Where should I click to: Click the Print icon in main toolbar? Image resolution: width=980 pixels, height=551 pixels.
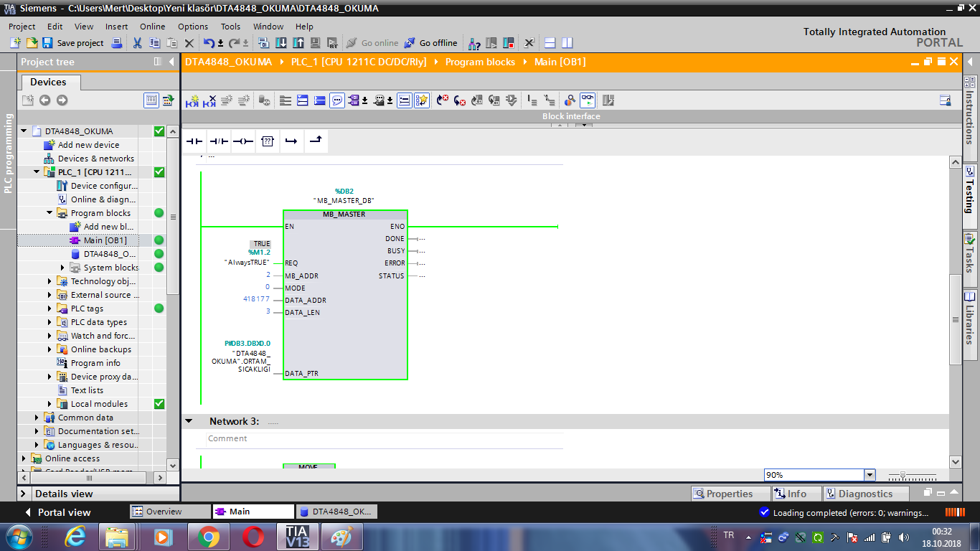click(117, 43)
